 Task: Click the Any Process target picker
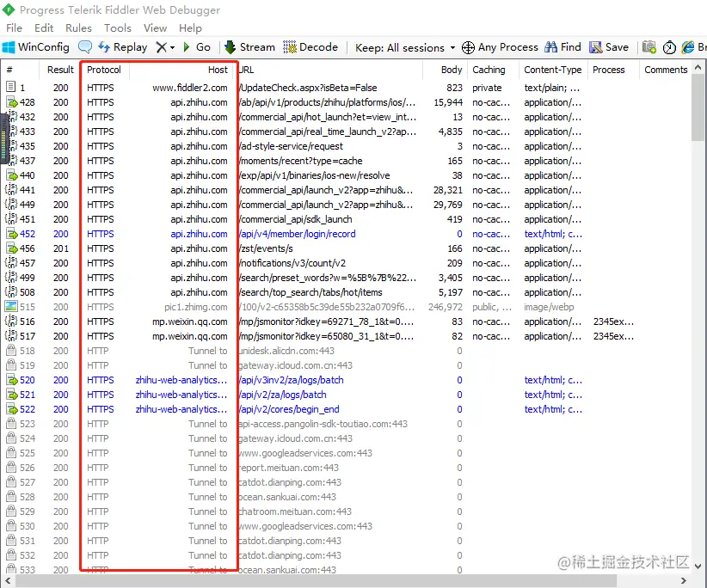tap(500, 47)
